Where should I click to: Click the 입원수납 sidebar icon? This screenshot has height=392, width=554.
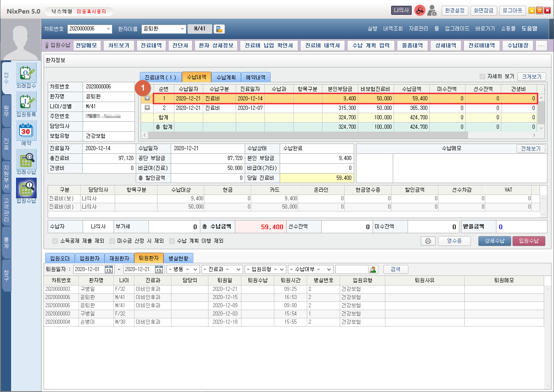click(x=26, y=188)
